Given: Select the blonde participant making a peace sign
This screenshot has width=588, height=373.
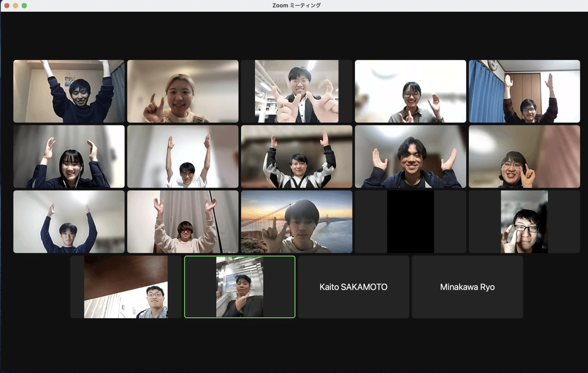Looking at the screenshot, I should (182, 91).
